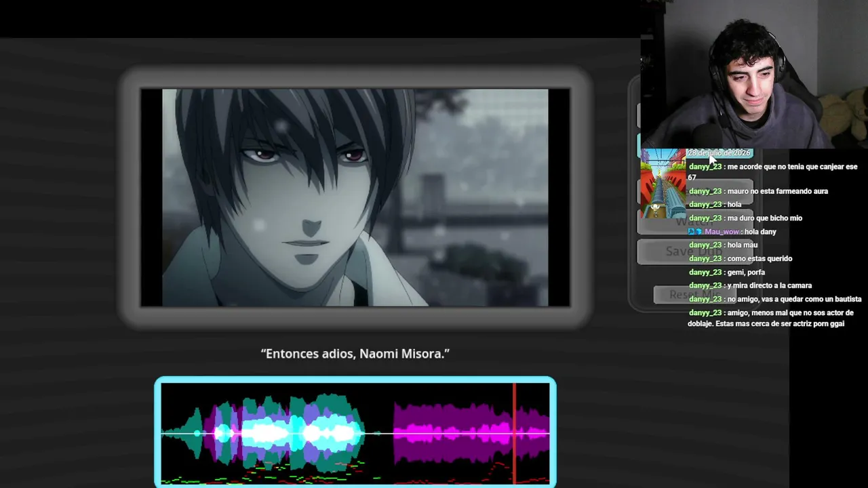Click the date "28 de julio de 2026"

[x=719, y=153]
